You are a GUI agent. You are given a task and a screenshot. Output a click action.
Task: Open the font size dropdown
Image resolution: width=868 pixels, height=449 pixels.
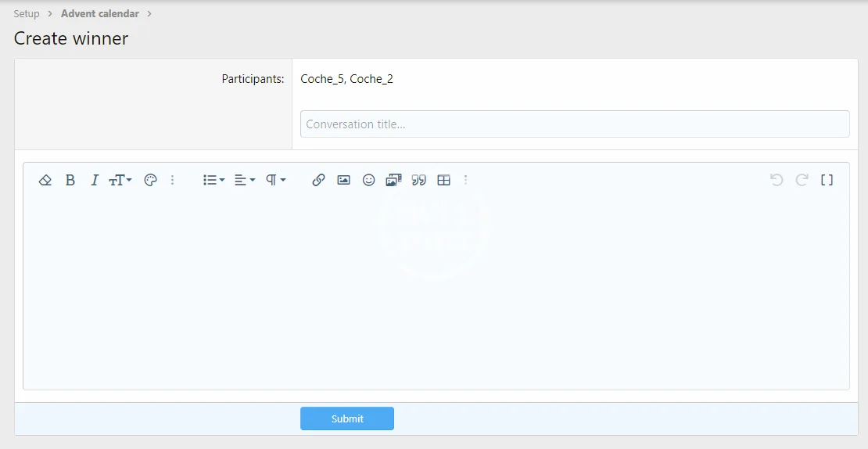tap(120, 180)
